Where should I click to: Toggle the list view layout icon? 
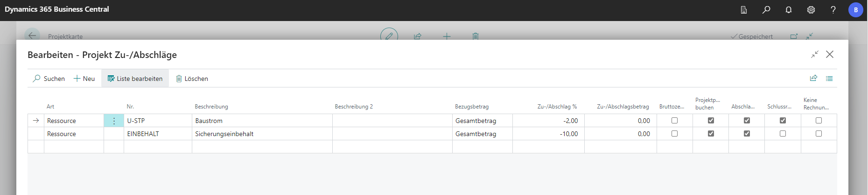point(829,79)
